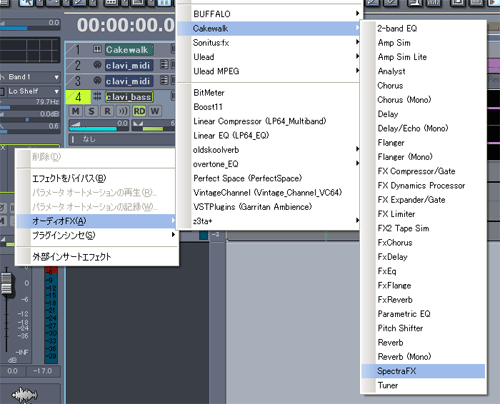500x404 pixels.
Task: Click エフェクトをバイパス(B) in context menu
Action: point(97,178)
